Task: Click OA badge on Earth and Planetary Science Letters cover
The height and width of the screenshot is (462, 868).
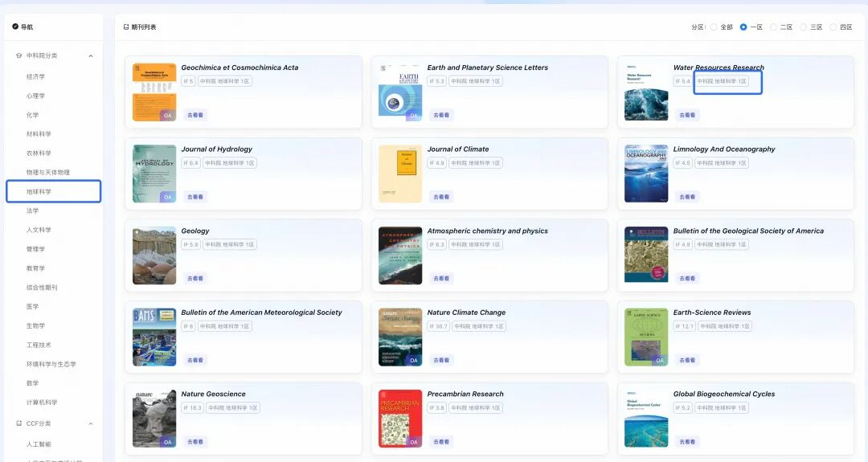Action: [x=414, y=115]
